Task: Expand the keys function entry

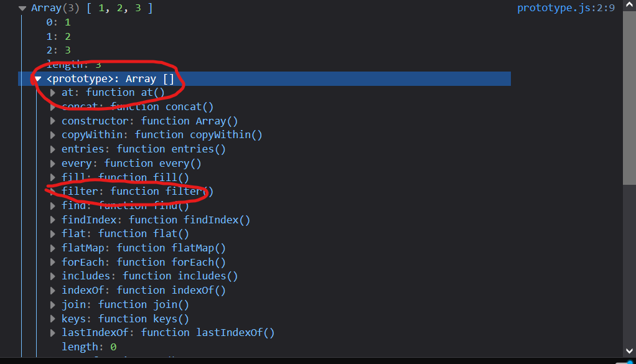Action: pos(53,319)
